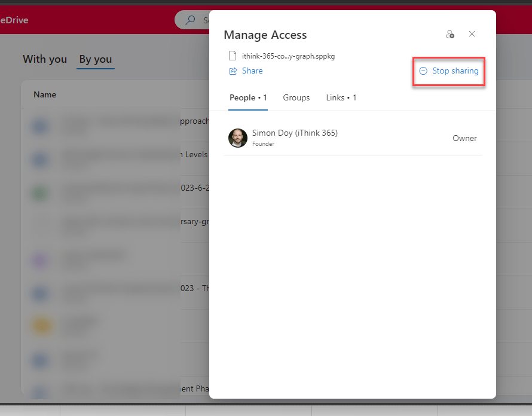Click the yellow folder icon in list
This screenshot has height=416, width=532.
(40, 325)
